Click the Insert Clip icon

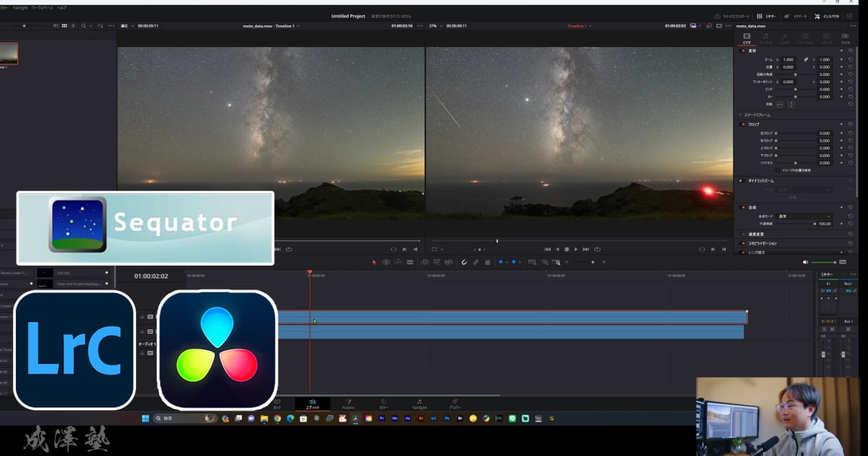click(425, 262)
